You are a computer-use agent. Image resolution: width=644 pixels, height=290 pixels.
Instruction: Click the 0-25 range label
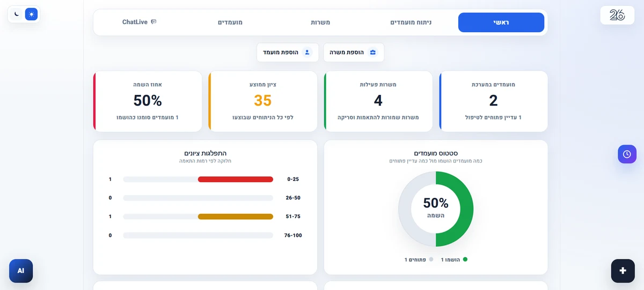293,180
